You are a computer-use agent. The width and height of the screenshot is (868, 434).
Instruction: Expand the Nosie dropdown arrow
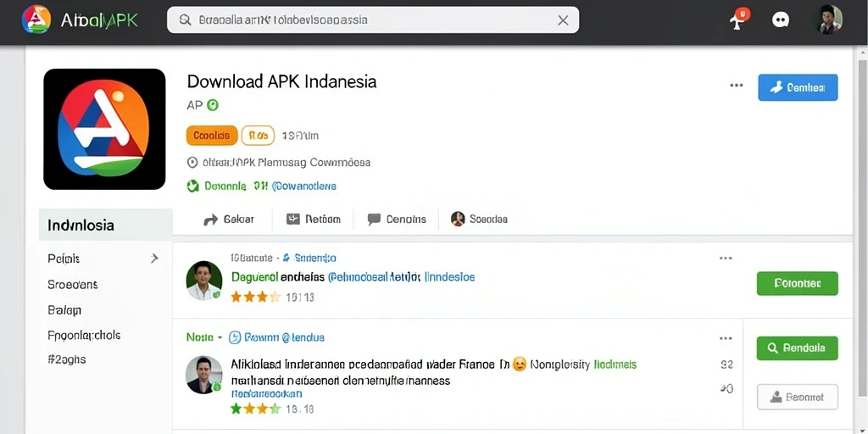(x=220, y=337)
